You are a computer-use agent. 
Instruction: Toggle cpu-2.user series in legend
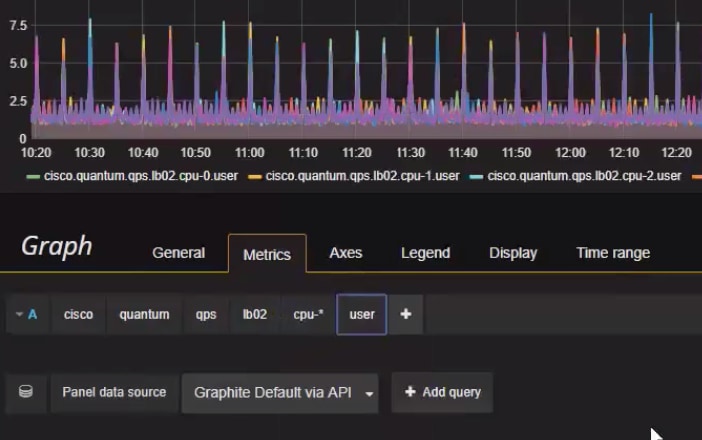click(x=585, y=176)
